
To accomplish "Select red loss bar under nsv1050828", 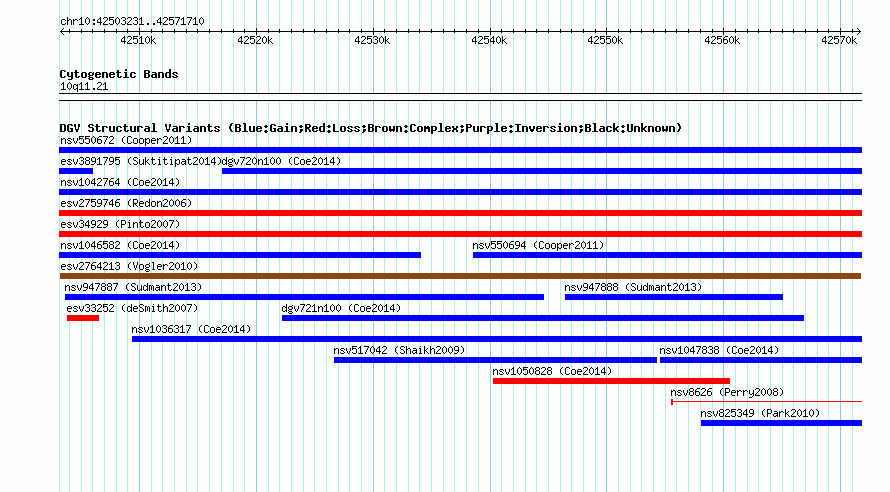I will click(x=611, y=381).
